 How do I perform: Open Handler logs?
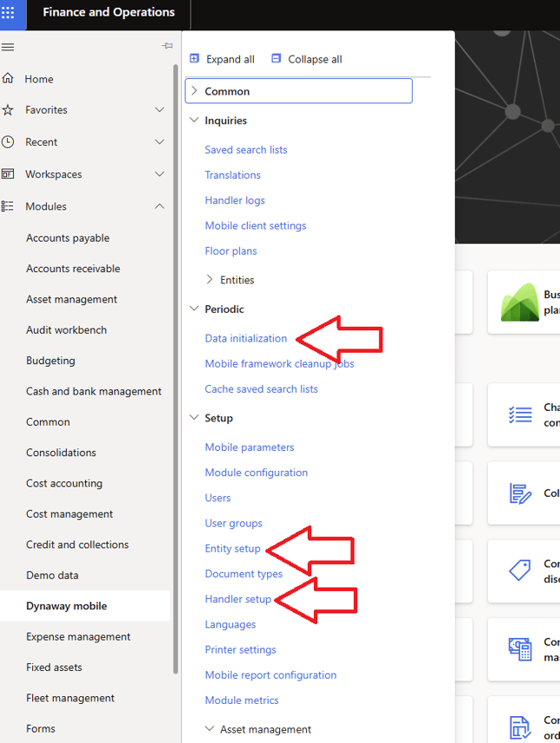pyautogui.click(x=235, y=200)
